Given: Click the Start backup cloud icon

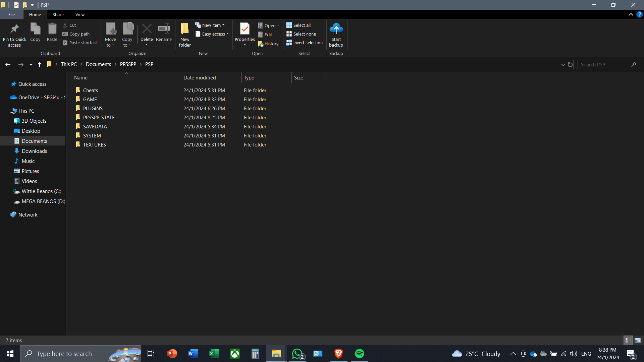Looking at the screenshot, I should point(336,29).
